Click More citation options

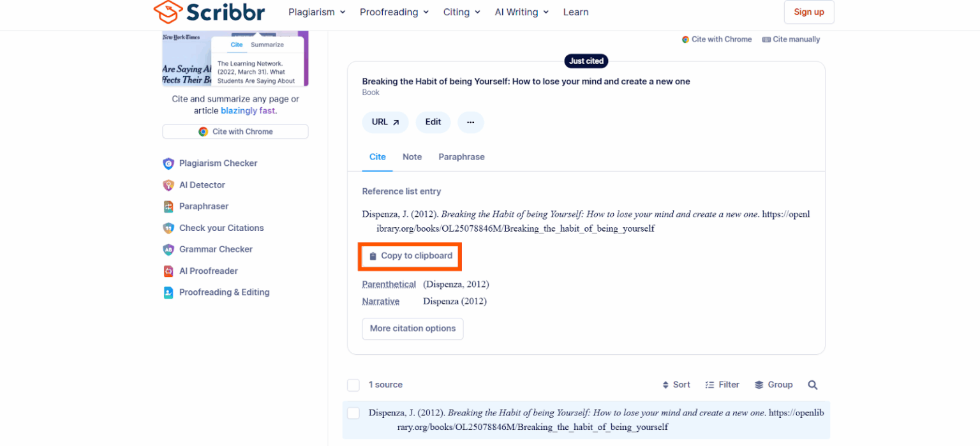[x=412, y=329]
